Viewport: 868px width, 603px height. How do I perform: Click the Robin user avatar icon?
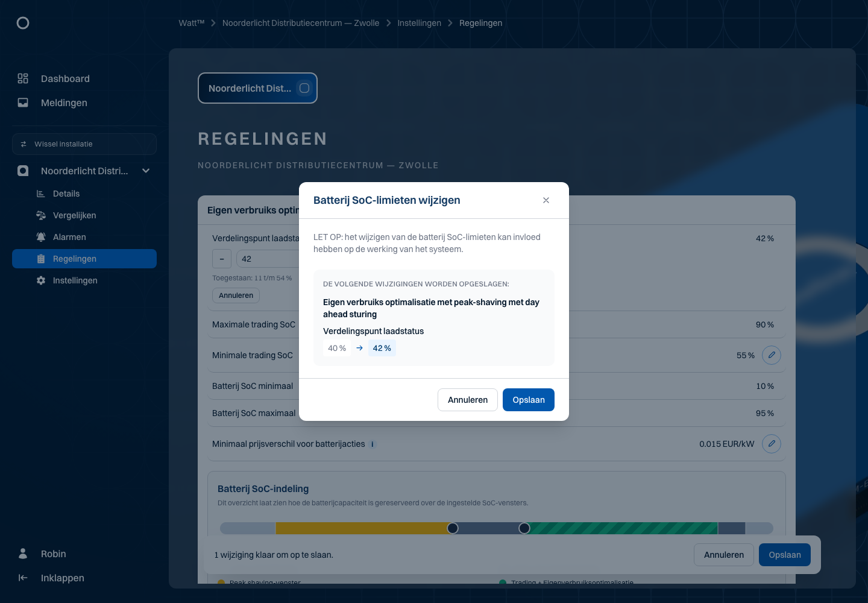pos(23,554)
